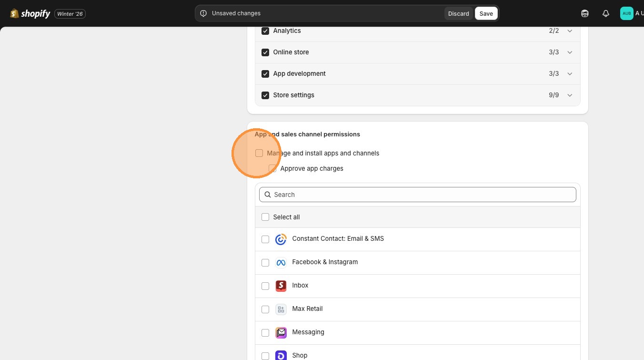644x360 pixels.
Task: Expand the Analytics permissions chevron
Action: tap(570, 31)
